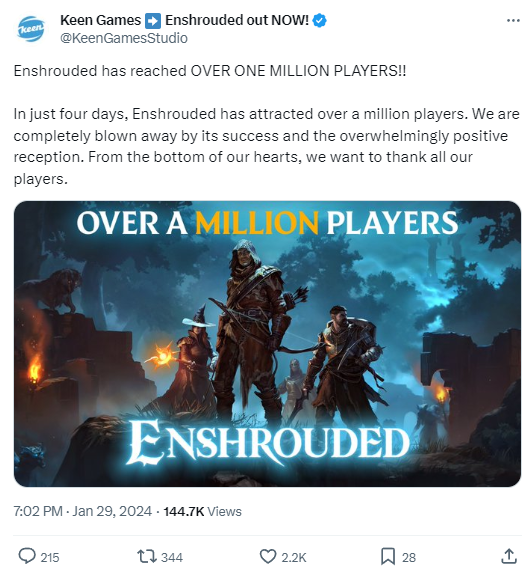Viewport: 530px width, 576px height.
Task: Click the 144.7K Views count
Action: coord(202,511)
